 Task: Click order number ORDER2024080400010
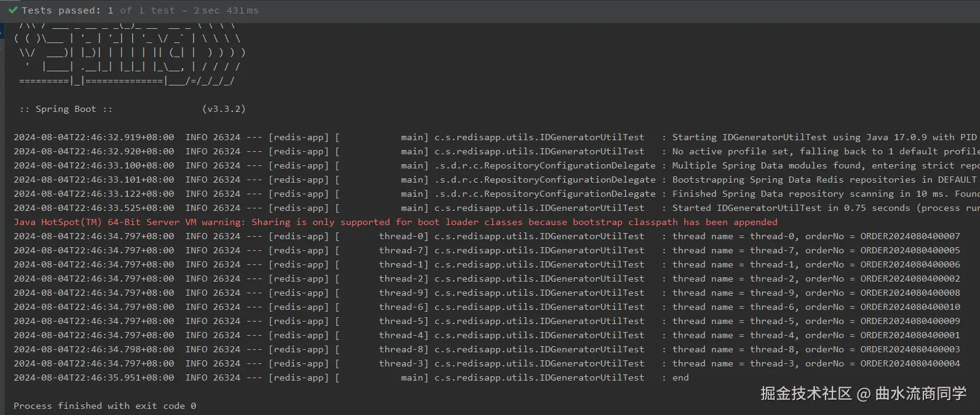point(910,307)
